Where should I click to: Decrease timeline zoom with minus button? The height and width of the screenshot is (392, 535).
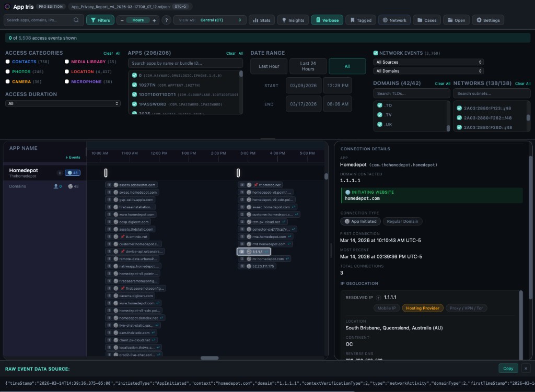pyautogui.click(x=122, y=20)
